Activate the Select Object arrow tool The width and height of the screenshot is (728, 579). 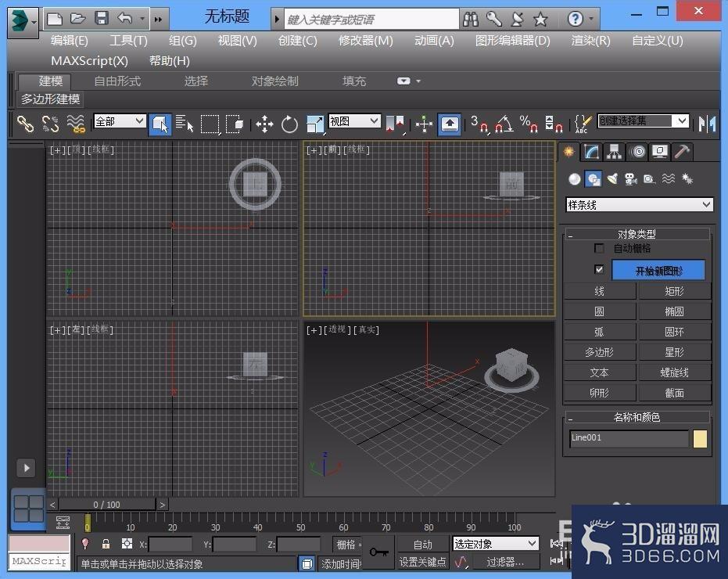pos(160,124)
